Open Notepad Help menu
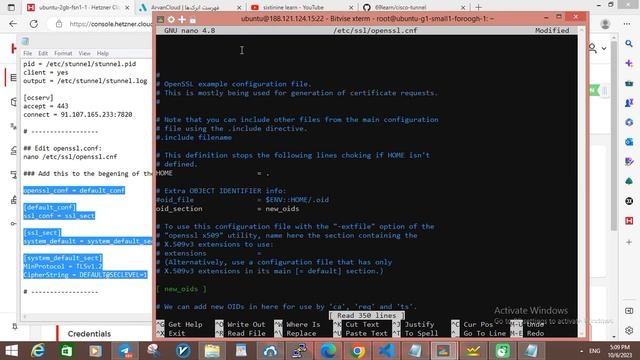Screen dimensions: 640x360 click(x=102, y=53)
